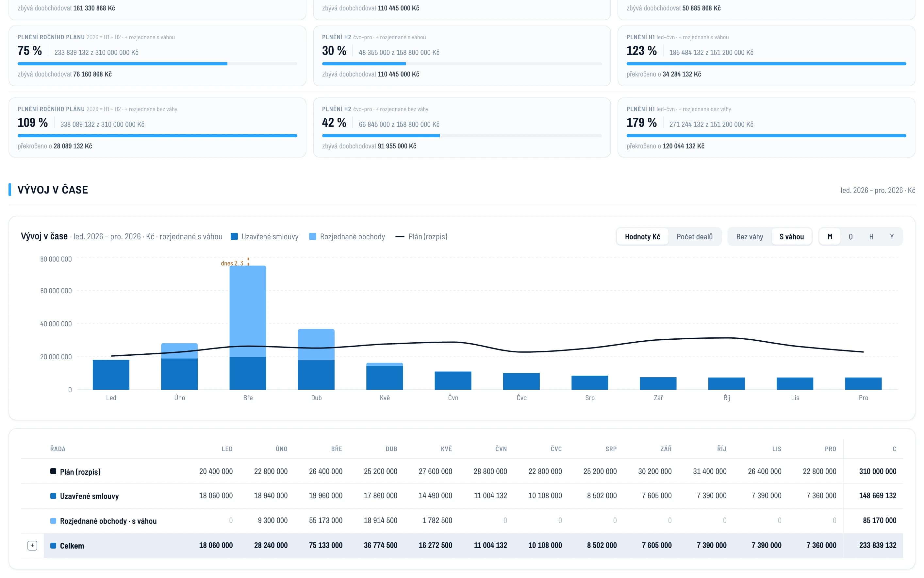The height and width of the screenshot is (578, 924).
Task: Click the dnes 2. 3. today marker
Action: [233, 263]
